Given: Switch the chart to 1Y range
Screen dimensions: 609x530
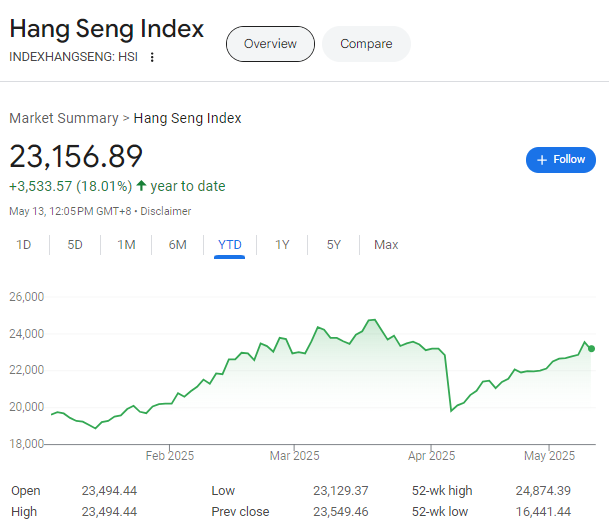Looking at the screenshot, I should pos(282,245).
